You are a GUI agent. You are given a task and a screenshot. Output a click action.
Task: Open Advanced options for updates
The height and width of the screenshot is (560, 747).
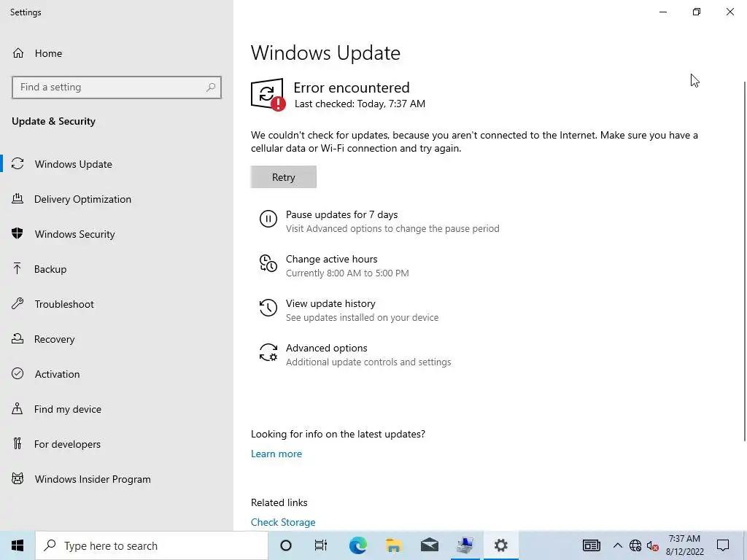tap(355, 354)
